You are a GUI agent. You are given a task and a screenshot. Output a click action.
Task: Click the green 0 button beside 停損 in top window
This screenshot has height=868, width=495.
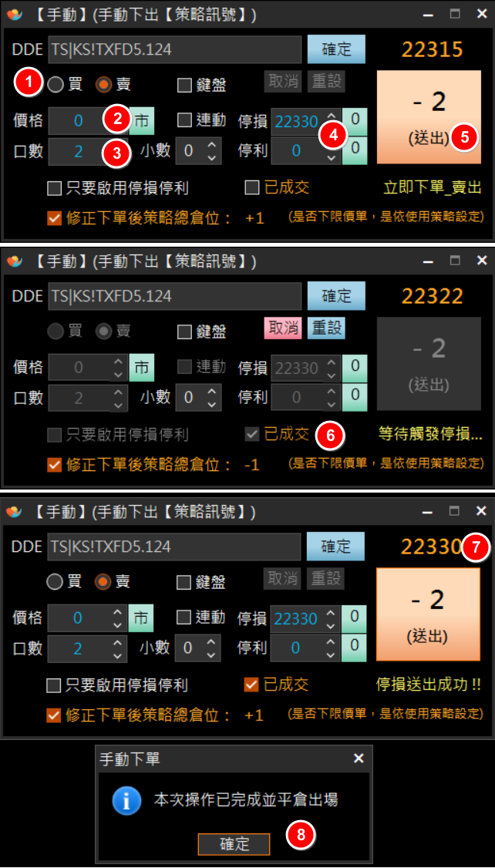click(x=355, y=119)
